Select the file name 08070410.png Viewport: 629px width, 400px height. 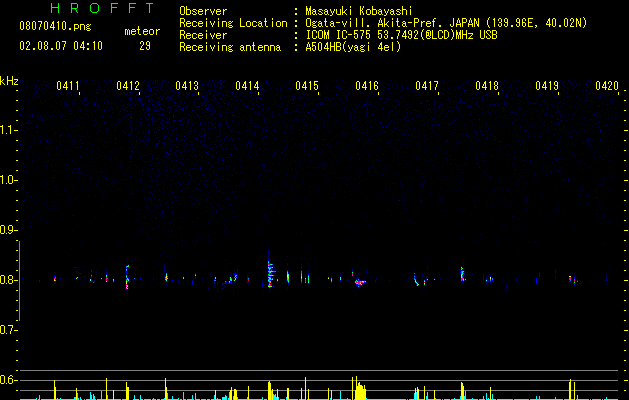coord(55,27)
